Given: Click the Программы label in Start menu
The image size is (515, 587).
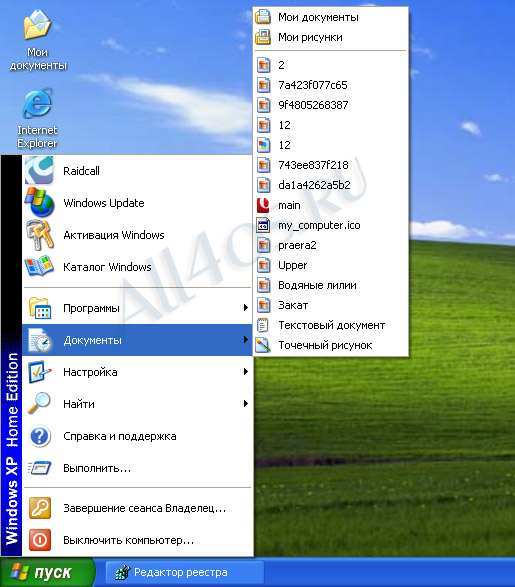Looking at the screenshot, I should click(91, 308).
